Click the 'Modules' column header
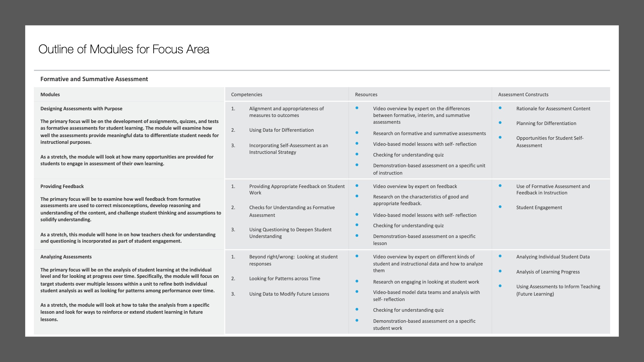The height and width of the screenshot is (362, 644). [50, 95]
